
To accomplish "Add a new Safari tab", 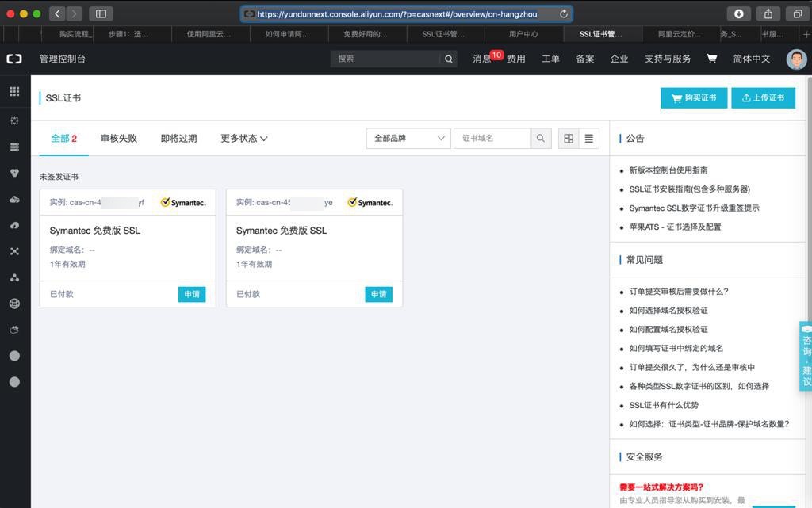I will (806, 34).
